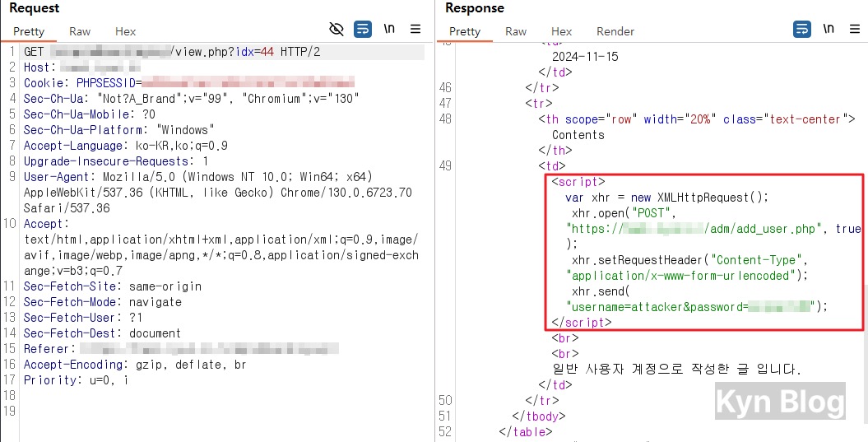Click the application/x-www-form-urlencoded string

[681, 275]
